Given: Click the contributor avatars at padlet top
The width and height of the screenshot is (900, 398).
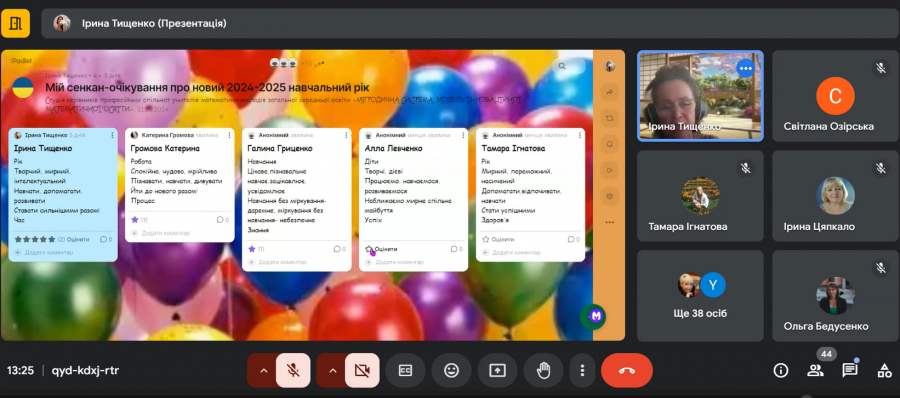Looking at the screenshot, I should point(284,63).
